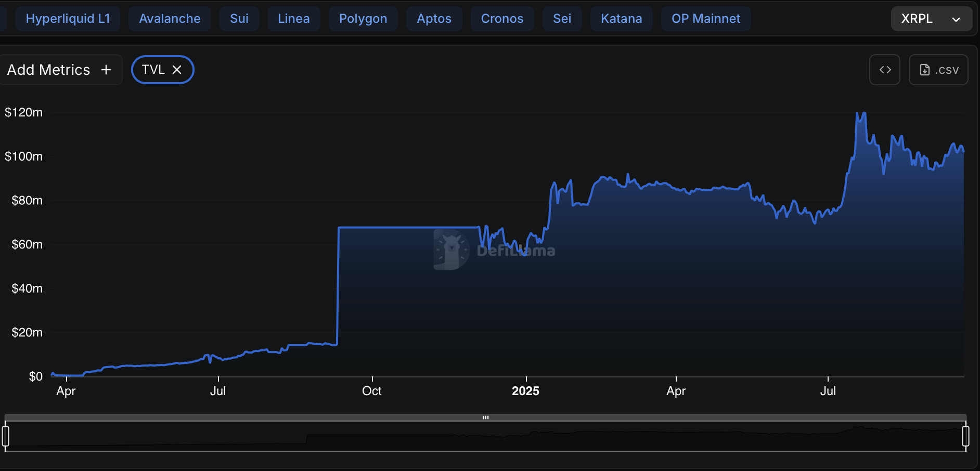
Task: View the OP Mainnet chain
Action: click(706, 19)
